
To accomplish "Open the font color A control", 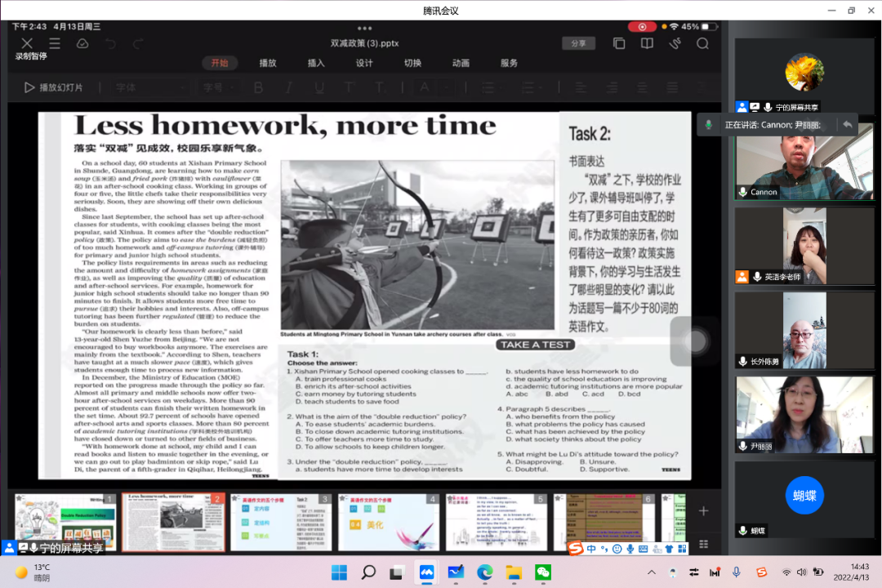I will pyautogui.click(x=425, y=87).
